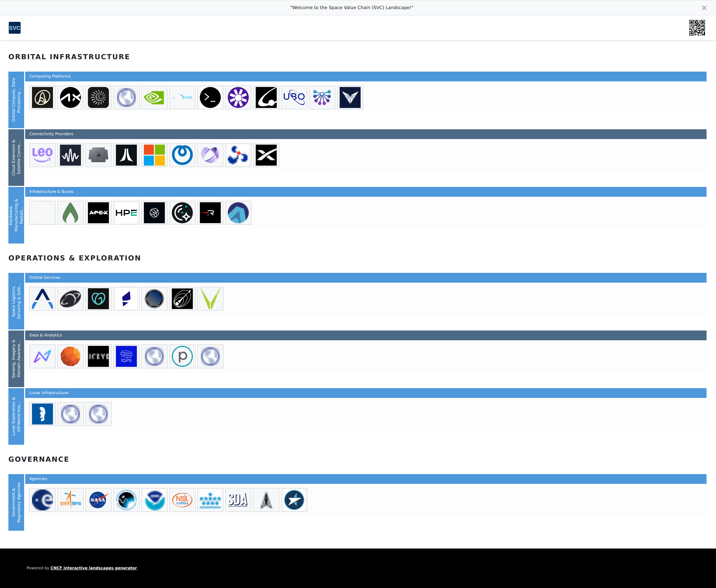Open the ICEYE logo in Data & Analytics
Viewport: 716px width, 588px height.
98,356
